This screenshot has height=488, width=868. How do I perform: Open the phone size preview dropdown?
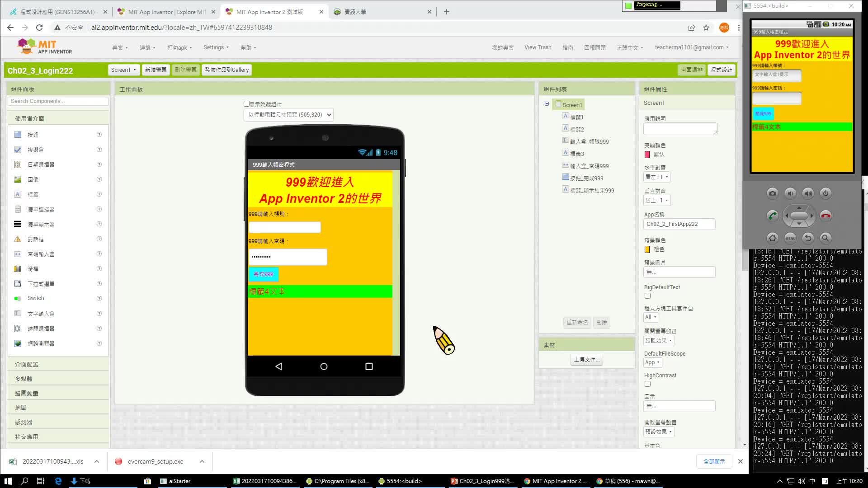tap(288, 115)
